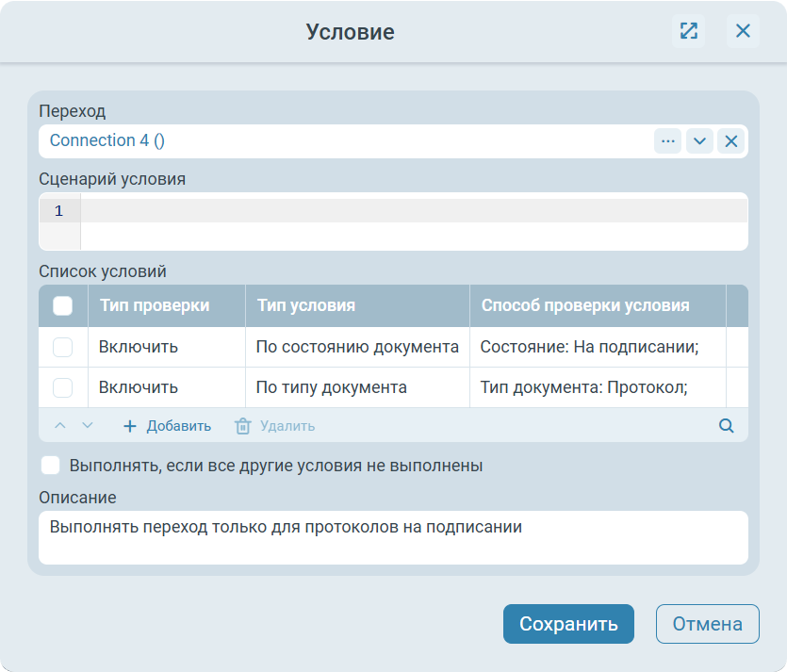Sort by Тип проверки column header
Image resolution: width=787 pixels, height=672 pixels.
[x=155, y=305]
